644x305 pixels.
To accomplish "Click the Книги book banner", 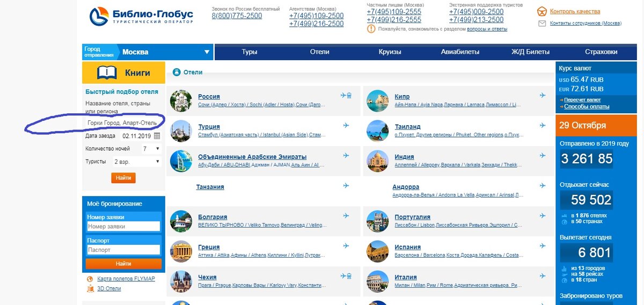I will pyautogui.click(x=123, y=72).
